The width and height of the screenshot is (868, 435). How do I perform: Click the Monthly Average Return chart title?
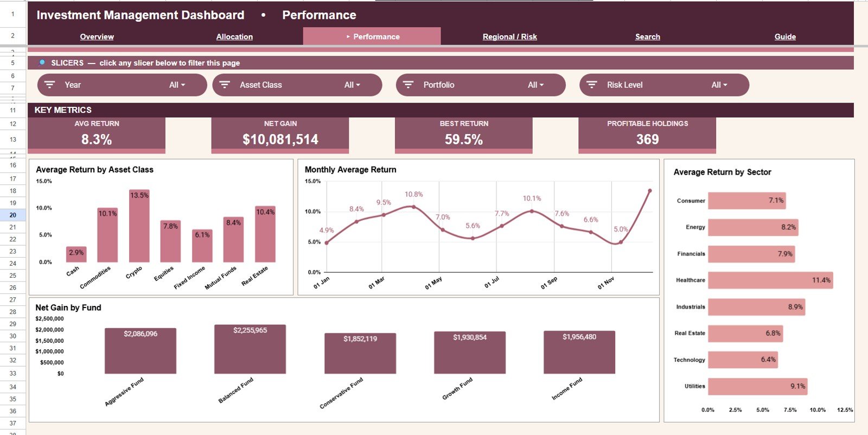350,170
